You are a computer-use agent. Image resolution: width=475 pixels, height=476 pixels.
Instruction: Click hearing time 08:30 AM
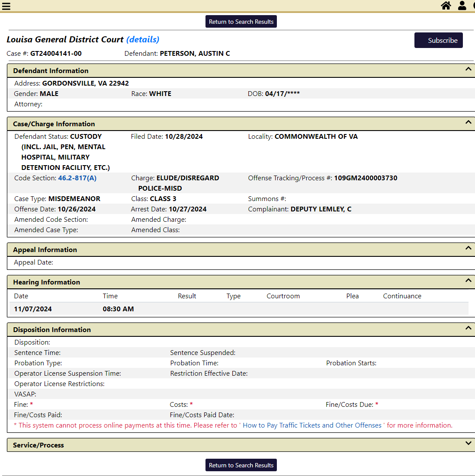118,309
